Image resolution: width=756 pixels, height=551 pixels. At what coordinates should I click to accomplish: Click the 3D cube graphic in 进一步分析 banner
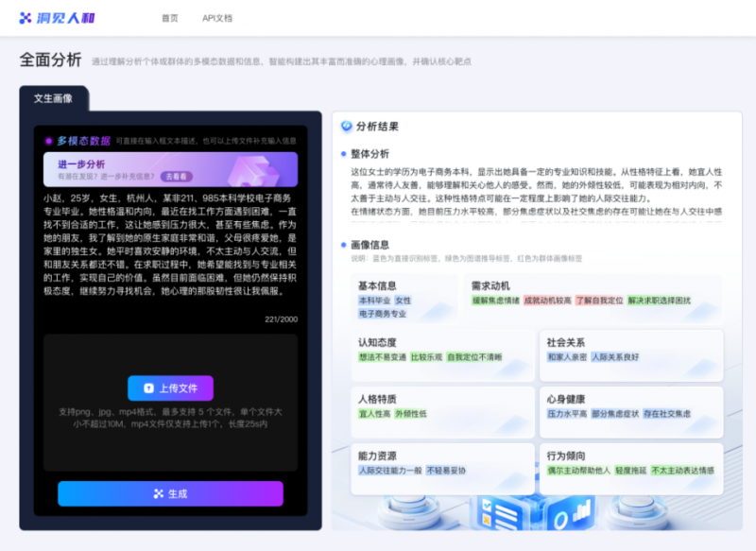(x=251, y=170)
